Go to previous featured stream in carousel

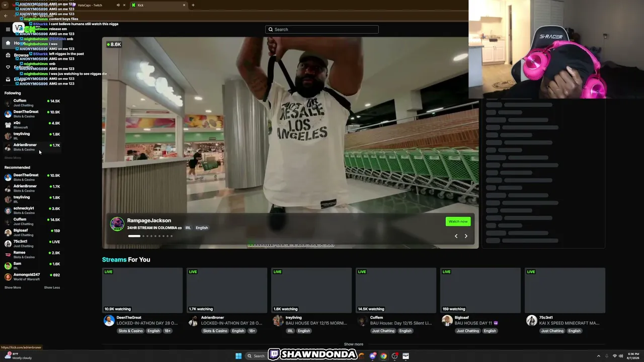click(456, 236)
